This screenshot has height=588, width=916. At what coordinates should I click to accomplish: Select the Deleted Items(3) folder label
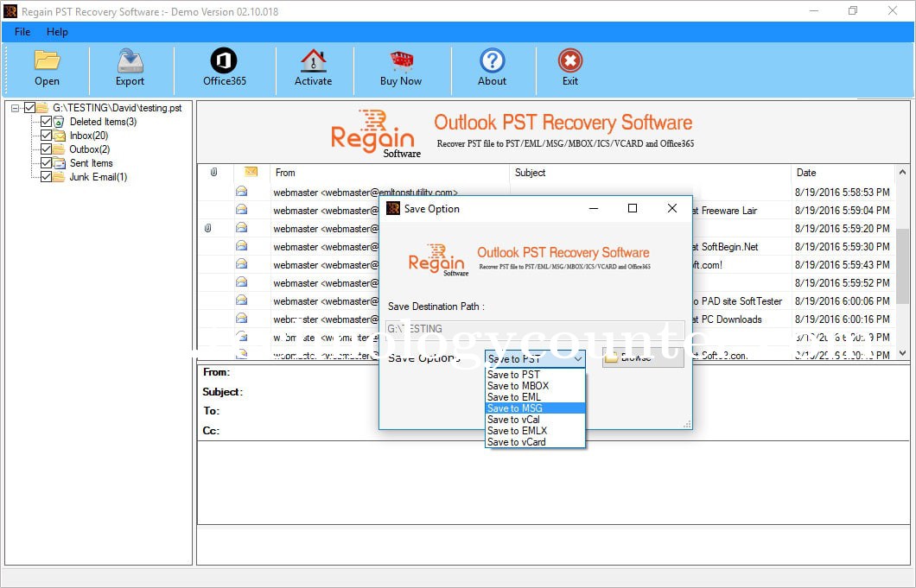[104, 122]
